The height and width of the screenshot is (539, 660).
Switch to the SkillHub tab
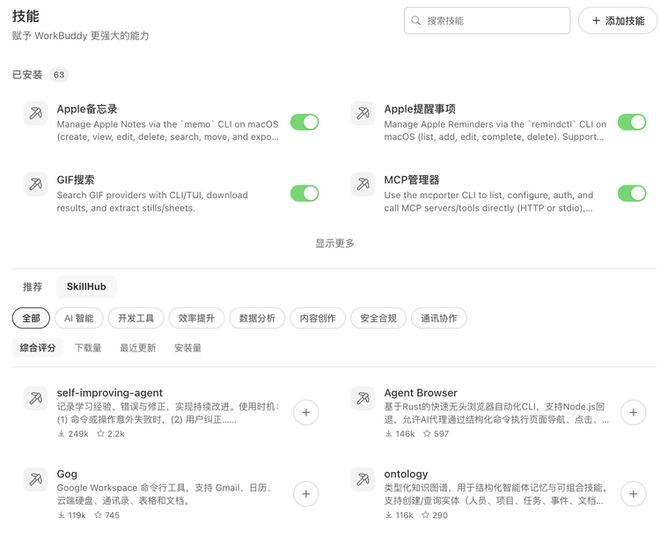pos(86,287)
